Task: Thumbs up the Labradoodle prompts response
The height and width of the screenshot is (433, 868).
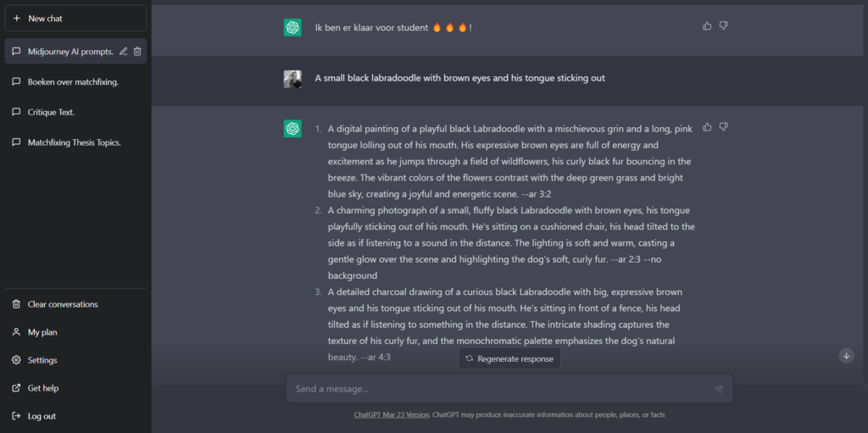Action: click(707, 127)
